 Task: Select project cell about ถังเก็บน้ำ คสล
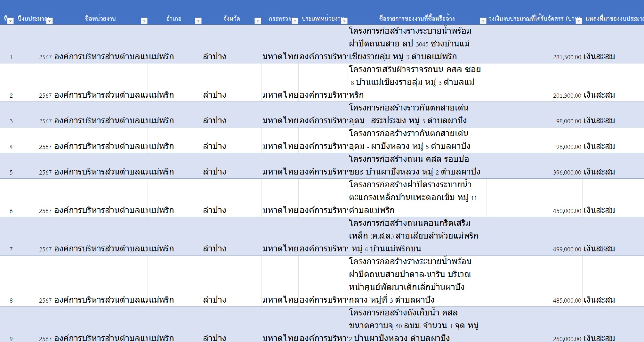pyautogui.click(x=417, y=325)
